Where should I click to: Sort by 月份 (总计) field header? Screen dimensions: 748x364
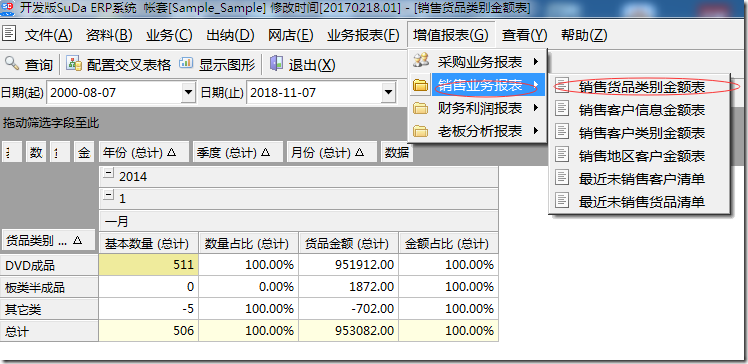[332, 152]
